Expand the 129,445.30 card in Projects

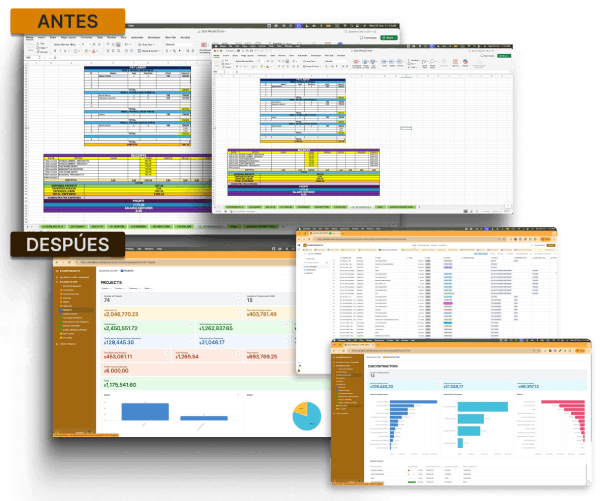[191, 339]
